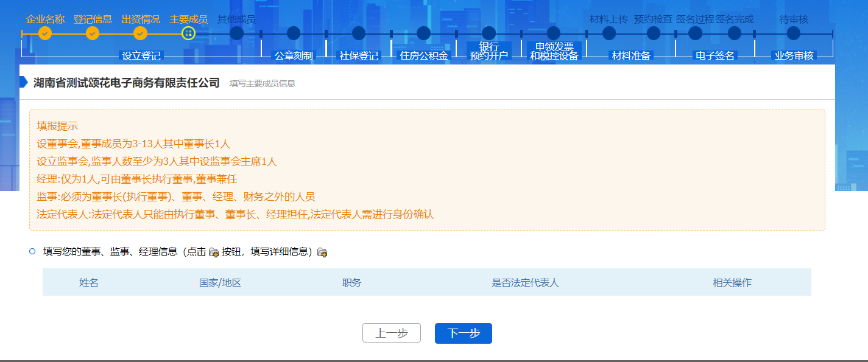This screenshot has width=868, height=362.
Task: Open the 设立登记 phase label
Action: pos(141,56)
